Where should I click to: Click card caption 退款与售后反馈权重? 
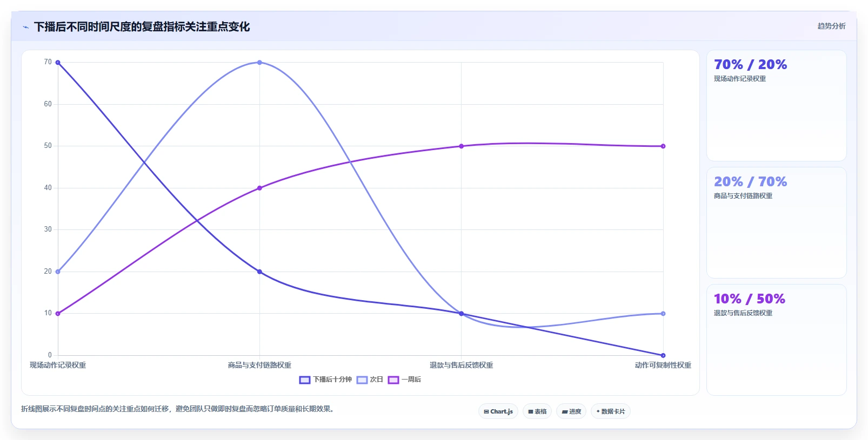743,313
